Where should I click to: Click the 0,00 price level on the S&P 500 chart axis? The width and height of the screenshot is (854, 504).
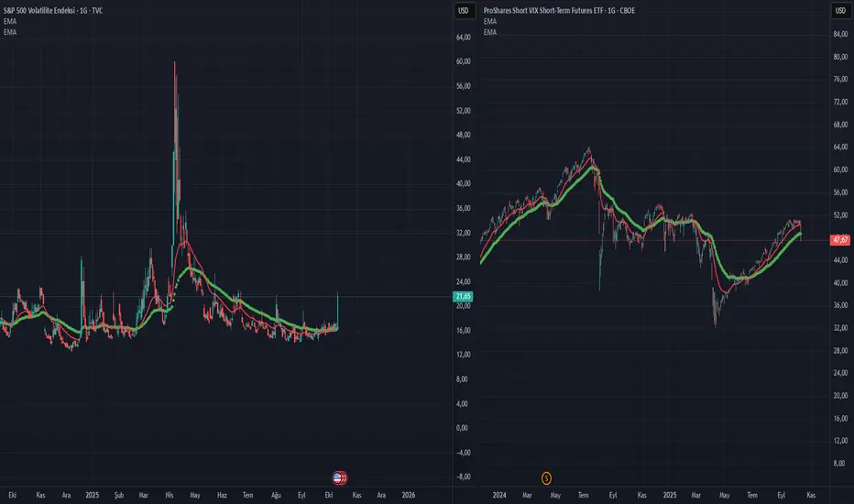coord(462,428)
